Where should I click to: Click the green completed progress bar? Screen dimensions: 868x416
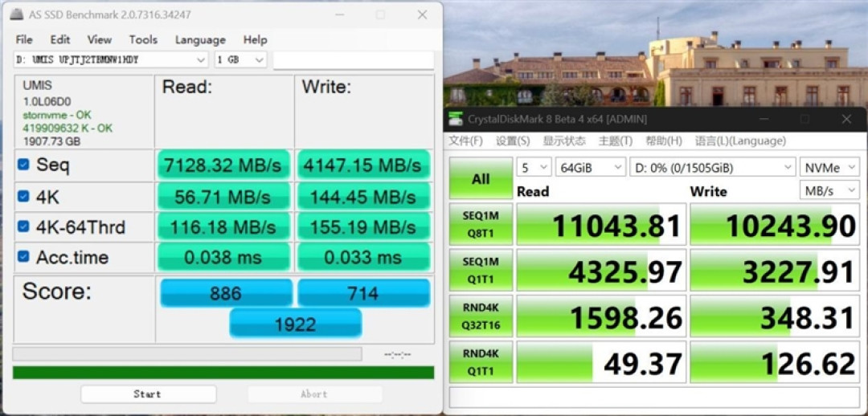223,373
